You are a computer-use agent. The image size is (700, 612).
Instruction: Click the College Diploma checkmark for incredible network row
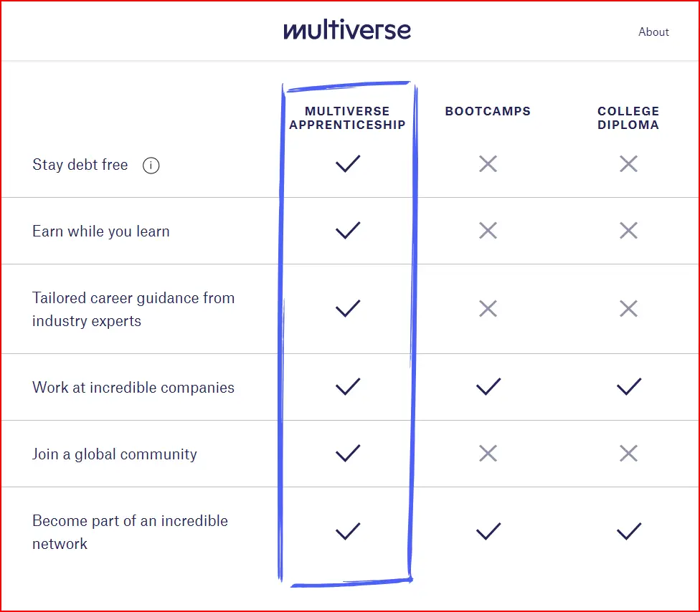629,531
